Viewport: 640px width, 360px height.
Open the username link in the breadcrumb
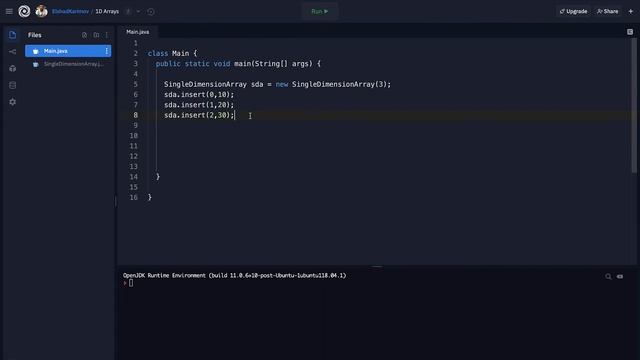[70, 11]
